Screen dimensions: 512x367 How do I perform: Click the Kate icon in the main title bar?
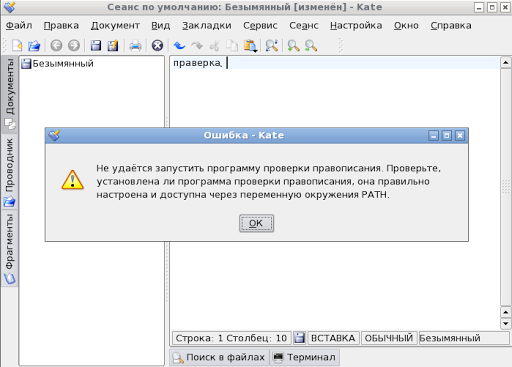click(x=9, y=7)
